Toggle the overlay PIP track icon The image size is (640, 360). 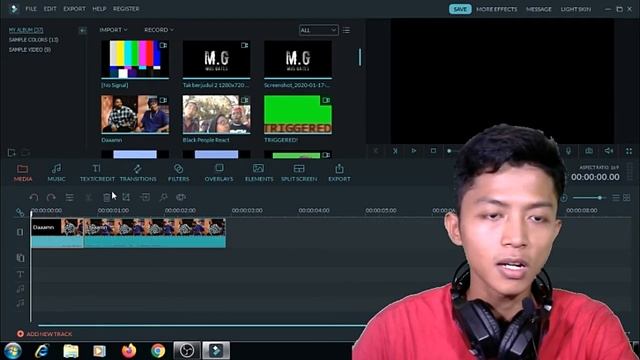click(20, 258)
